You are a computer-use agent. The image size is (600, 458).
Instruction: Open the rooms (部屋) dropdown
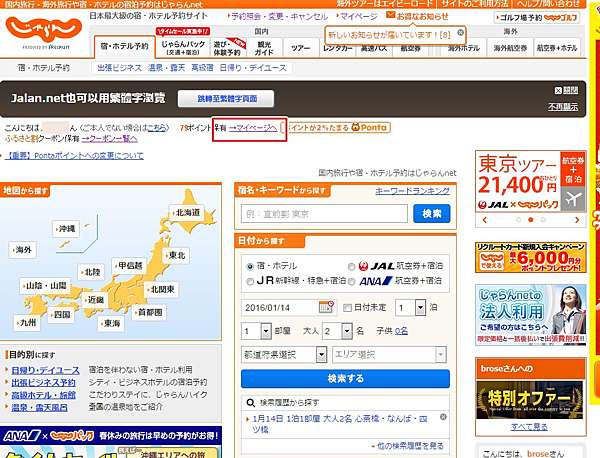[x=256, y=331]
